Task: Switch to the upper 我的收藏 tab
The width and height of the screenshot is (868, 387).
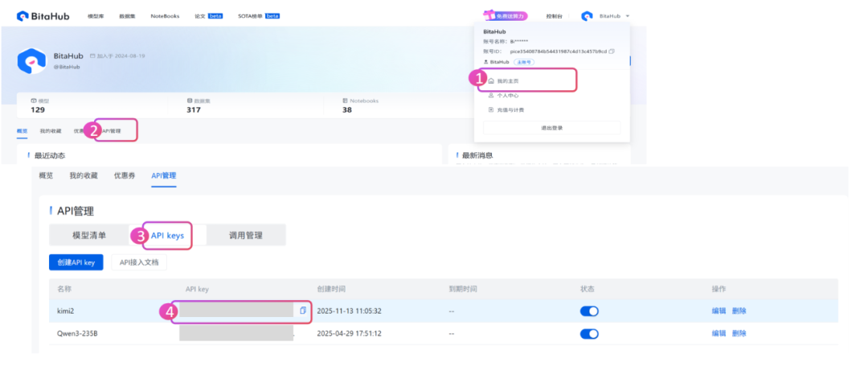Action: [51, 131]
